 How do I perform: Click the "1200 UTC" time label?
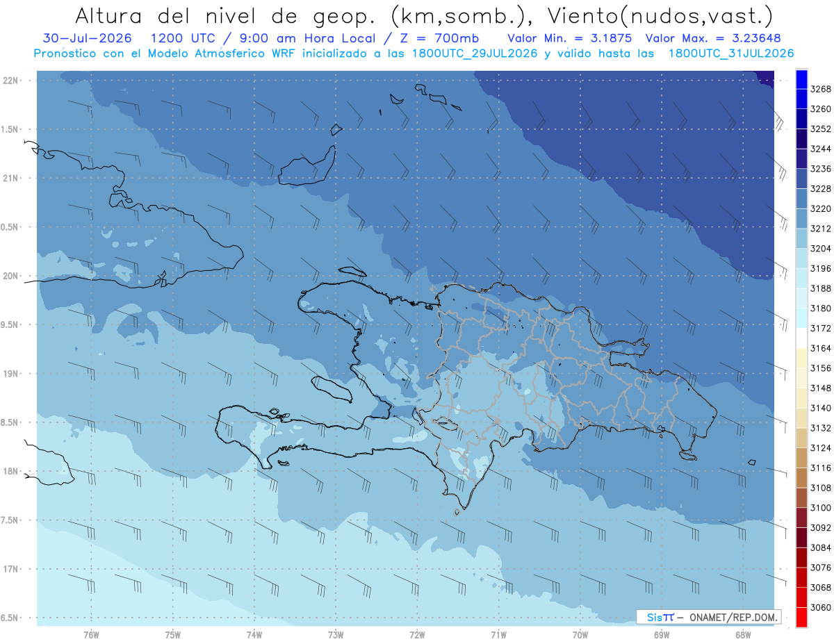tap(190, 38)
